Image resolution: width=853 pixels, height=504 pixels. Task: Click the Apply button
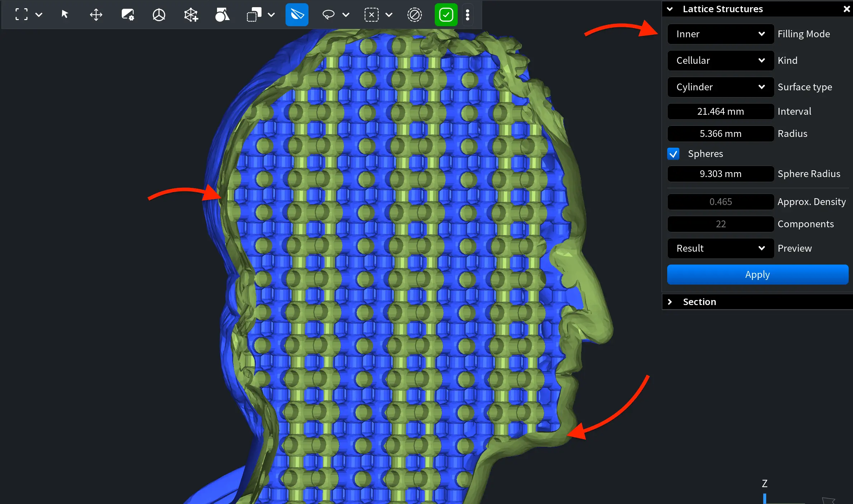(757, 274)
